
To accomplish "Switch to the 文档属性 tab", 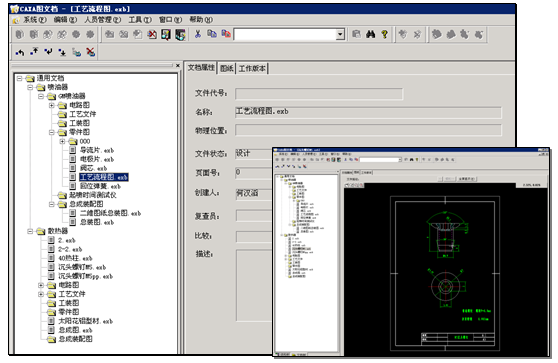I will 201,68.
